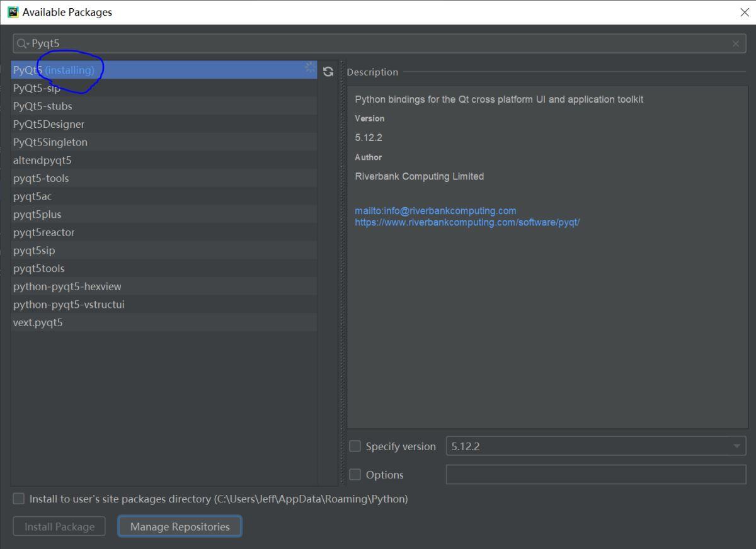
Task: Expand search history dropdown arrow
Action: 27,44
